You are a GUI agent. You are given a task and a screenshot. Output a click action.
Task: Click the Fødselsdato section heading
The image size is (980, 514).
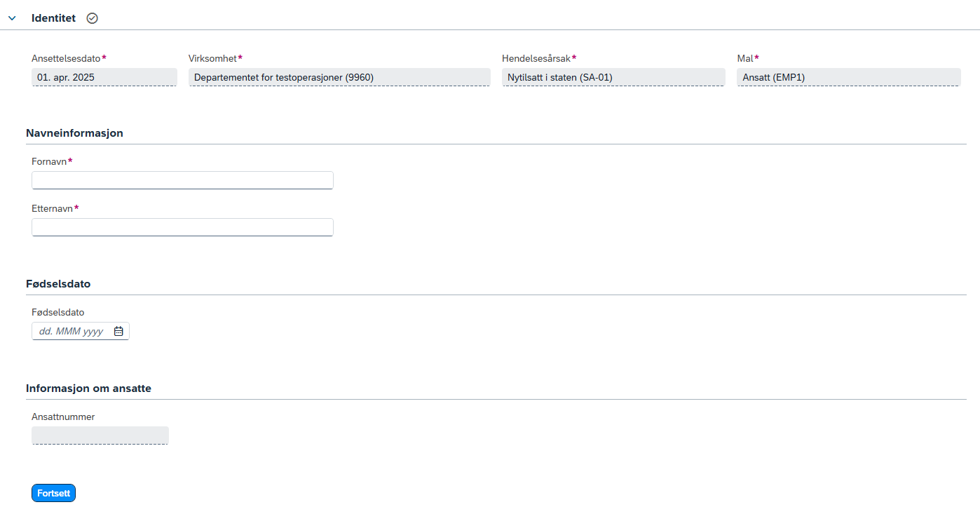[x=58, y=283]
